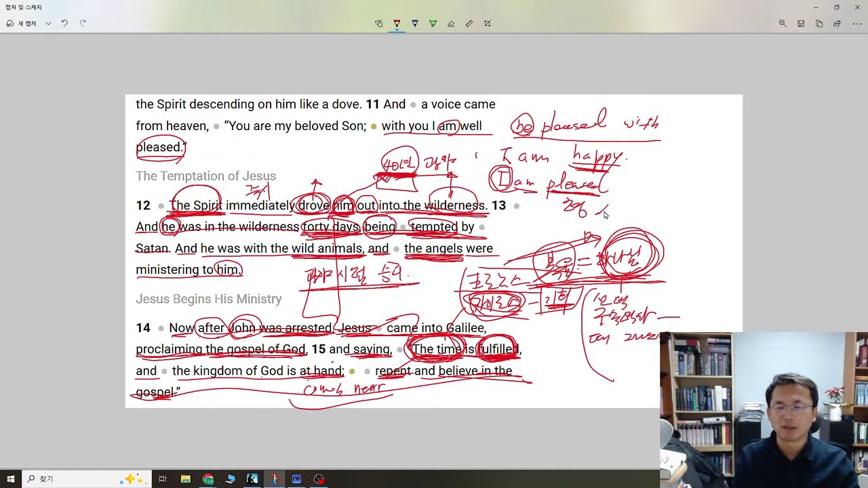The height and width of the screenshot is (488, 868).
Task: Start a new snip with 새 캡처
Action: (21, 23)
